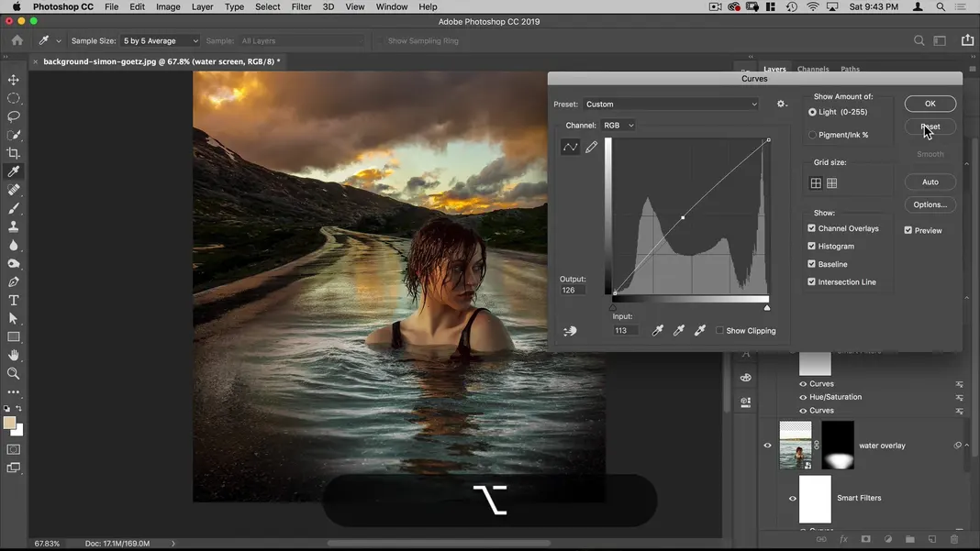Select the Eyedropper tool in toolbar
The height and width of the screenshot is (551, 980).
pyautogui.click(x=13, y=171)
